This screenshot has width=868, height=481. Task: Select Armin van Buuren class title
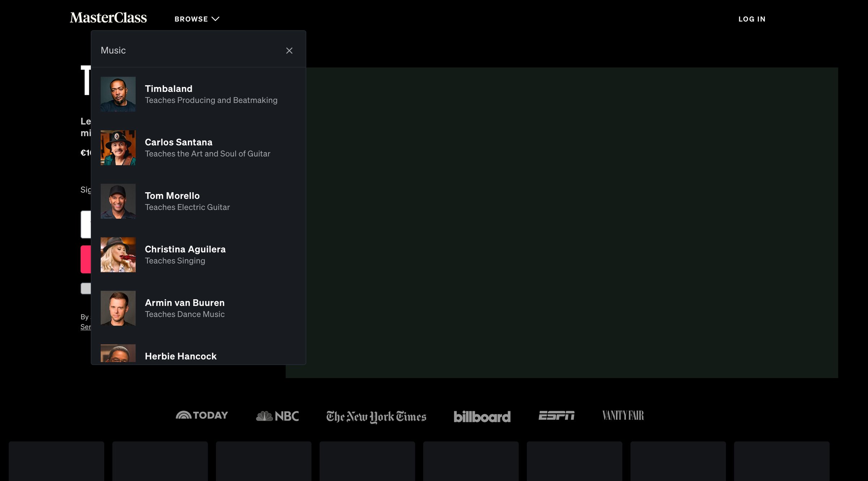tap(185, 302)
